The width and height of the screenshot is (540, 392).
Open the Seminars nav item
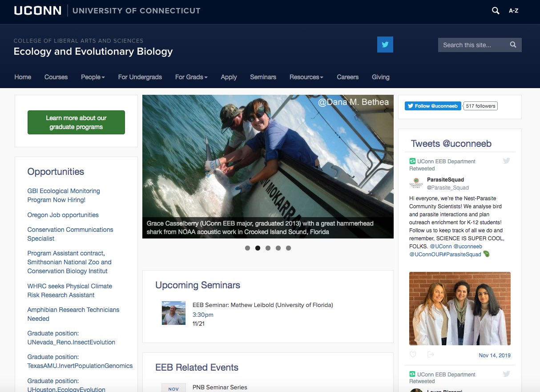[x=263, y=77]
